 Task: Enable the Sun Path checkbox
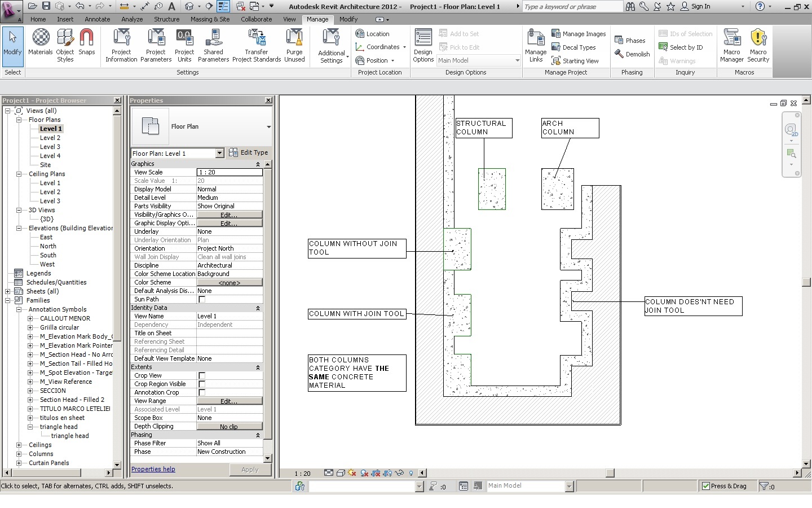tap(202, 299)
